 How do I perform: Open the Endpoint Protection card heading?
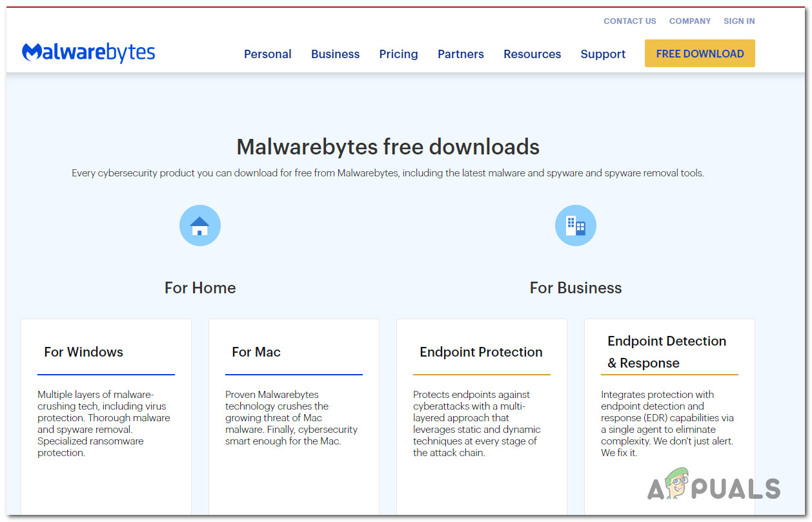click(481, 352)
